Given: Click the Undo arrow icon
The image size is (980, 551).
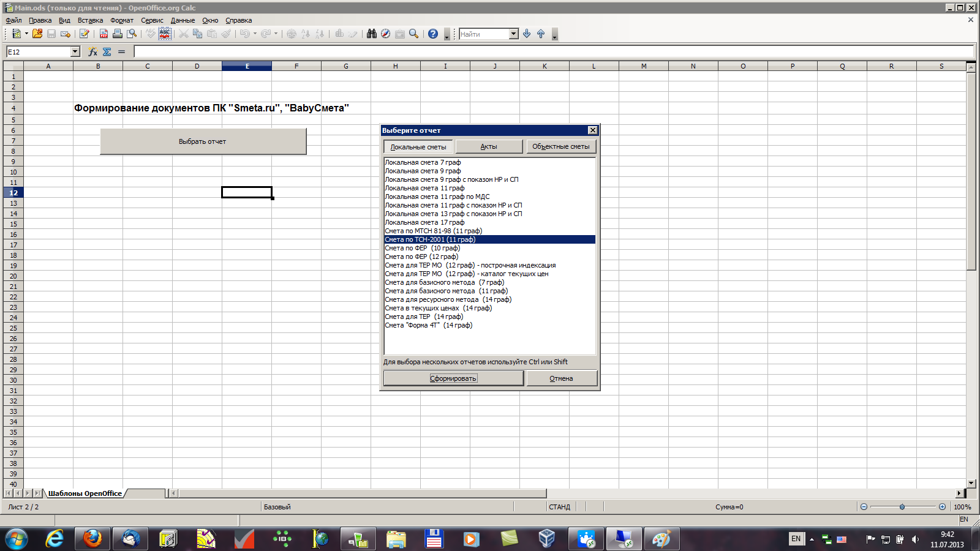Looking at the screenshot, I should (244, 34).
